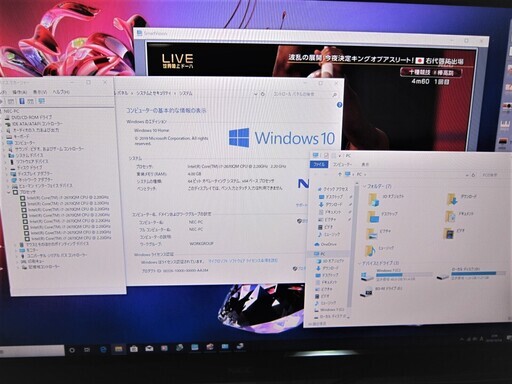Open the ヘルプ(H) menu in Device Manager
Image resolution: width=512 pixels, height=384 pixels.
(61, 92)
